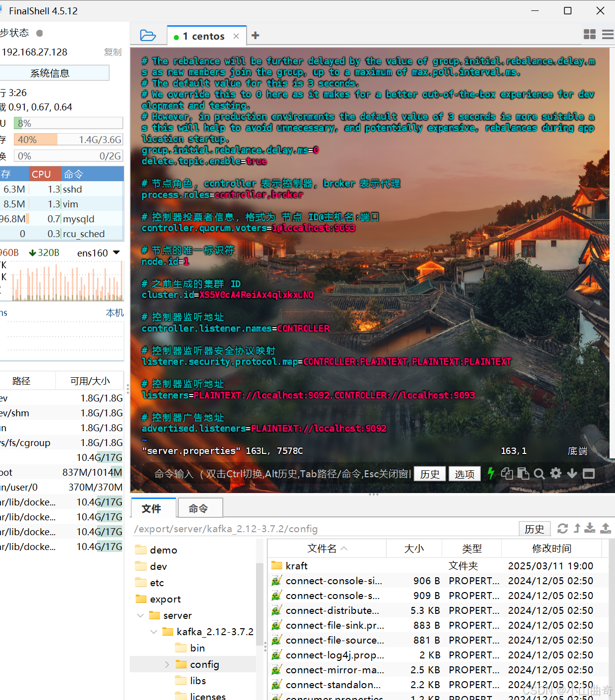Sort files by 文件名 column header
The height and width of the screenshot is (700, 615).
pyautogui.click(x=327, y=549)
